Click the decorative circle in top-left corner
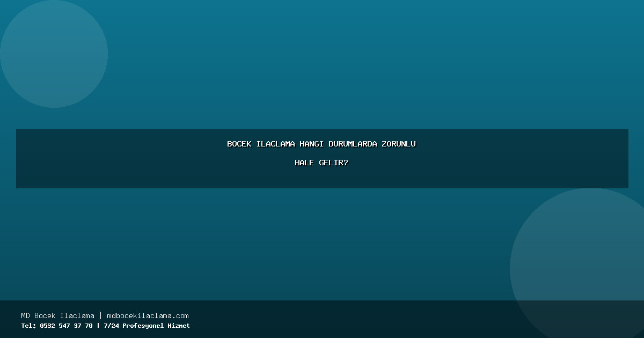The width and height of the screenshot is (644, 338). click(54, 54)
